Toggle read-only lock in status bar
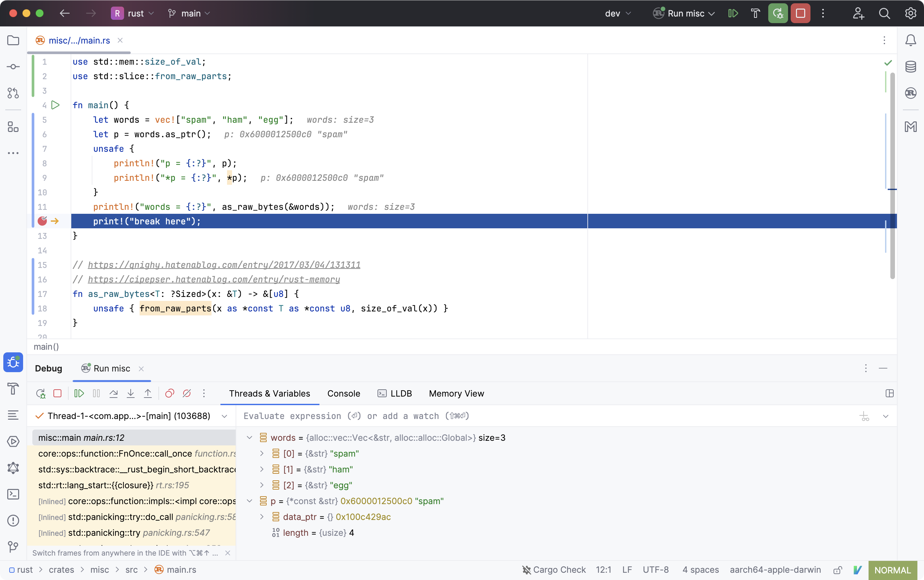 pyautogui.click(x=838, y=570)
